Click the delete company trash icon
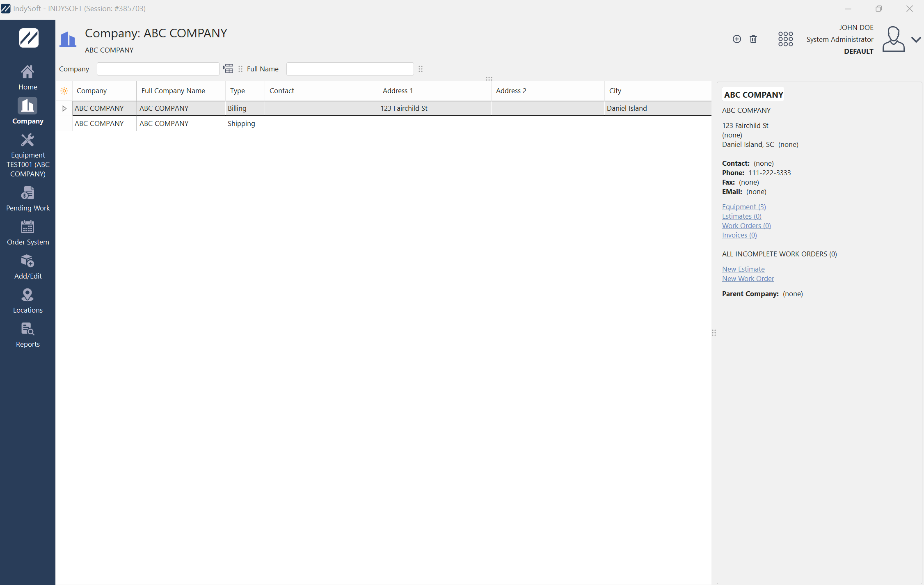 click(x=753, y=39)
